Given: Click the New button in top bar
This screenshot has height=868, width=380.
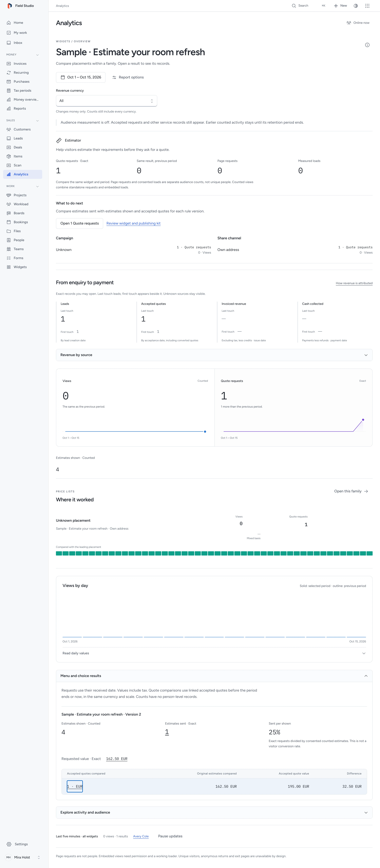Looking at the screenshot, I should (340, 6).
